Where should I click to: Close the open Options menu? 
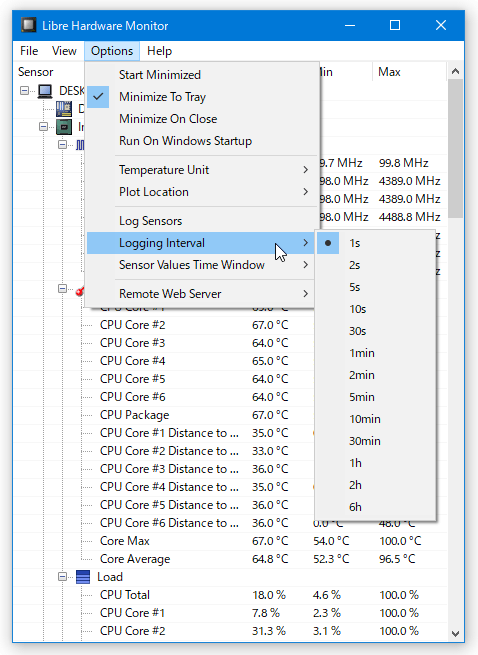pyautogui.click(x=112, y=51)
